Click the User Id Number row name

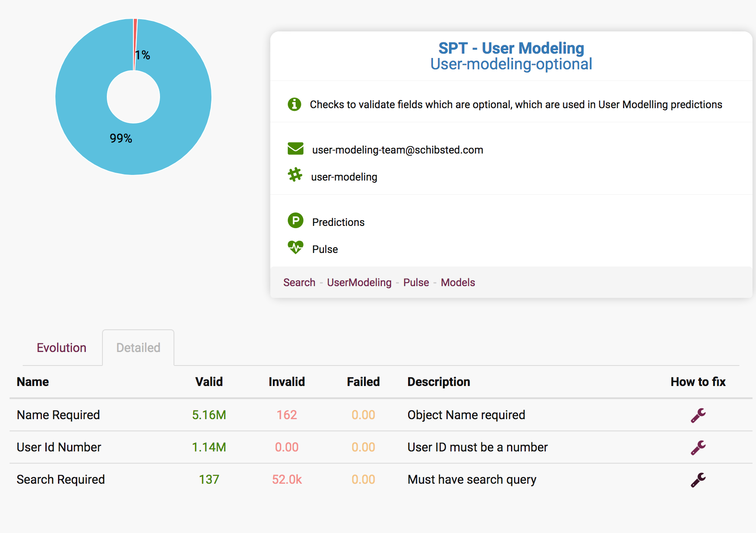(59, 447)
